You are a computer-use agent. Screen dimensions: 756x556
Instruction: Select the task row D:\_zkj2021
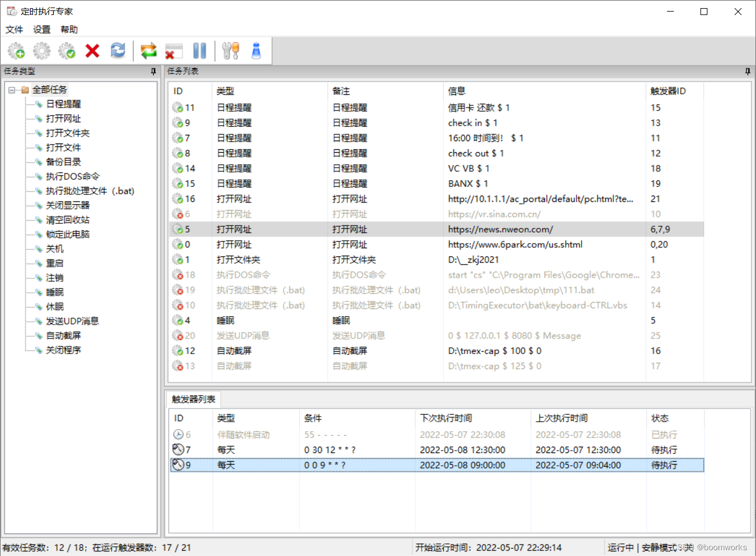(x=437, y=260)
